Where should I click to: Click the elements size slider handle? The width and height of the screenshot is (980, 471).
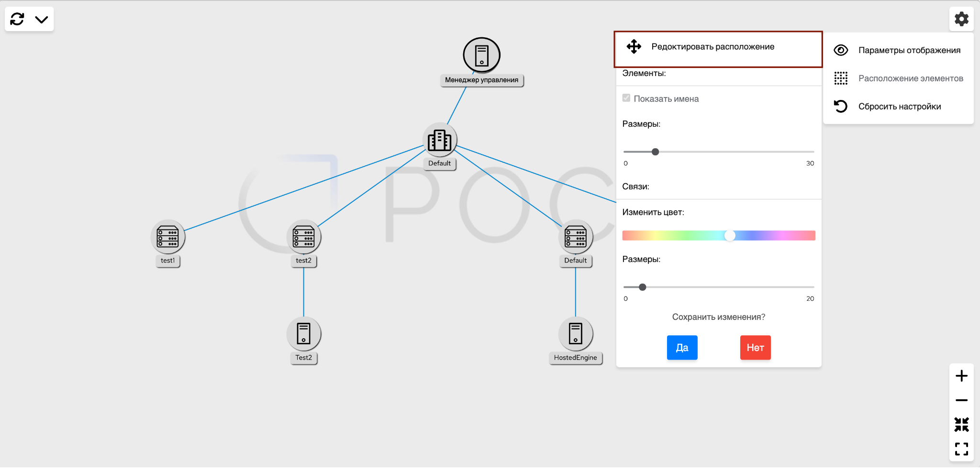[655, 152]
